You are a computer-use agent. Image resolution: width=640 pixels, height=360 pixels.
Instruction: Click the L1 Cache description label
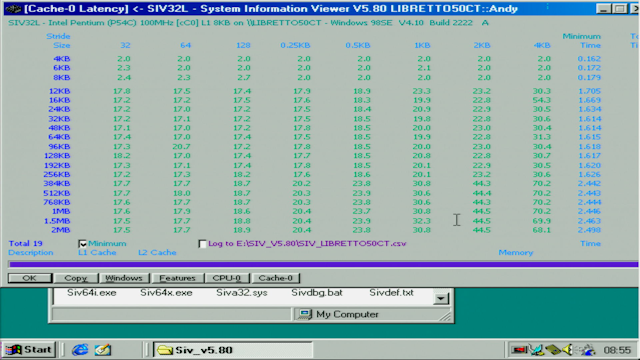[x=97, y=253]
